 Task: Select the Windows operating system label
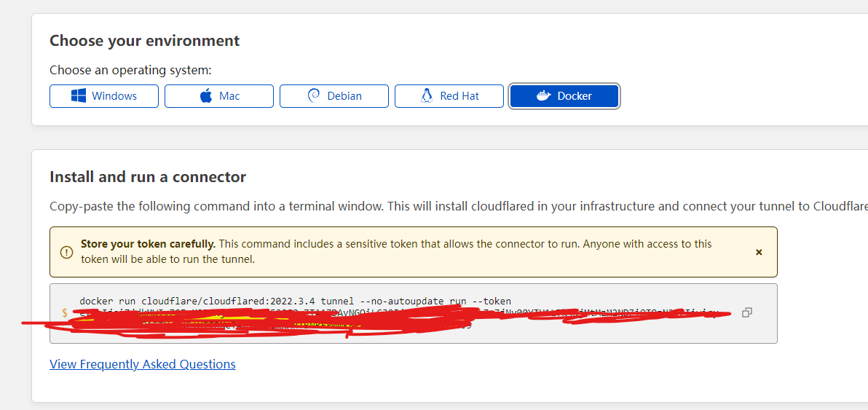tap(114, 96)
